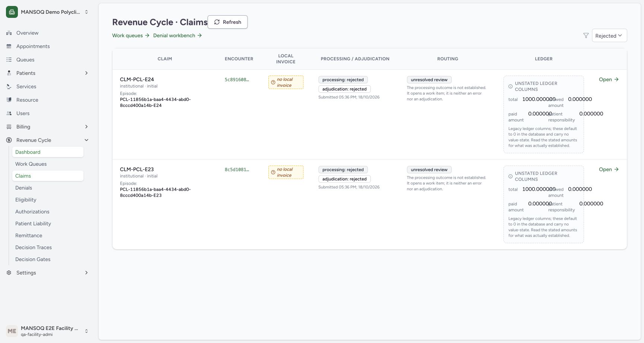Click the info icon in CLM-PCL-E24 ledger box
Image resolution: width=644 pixels, height=343 pixels.
coord(511,86)
